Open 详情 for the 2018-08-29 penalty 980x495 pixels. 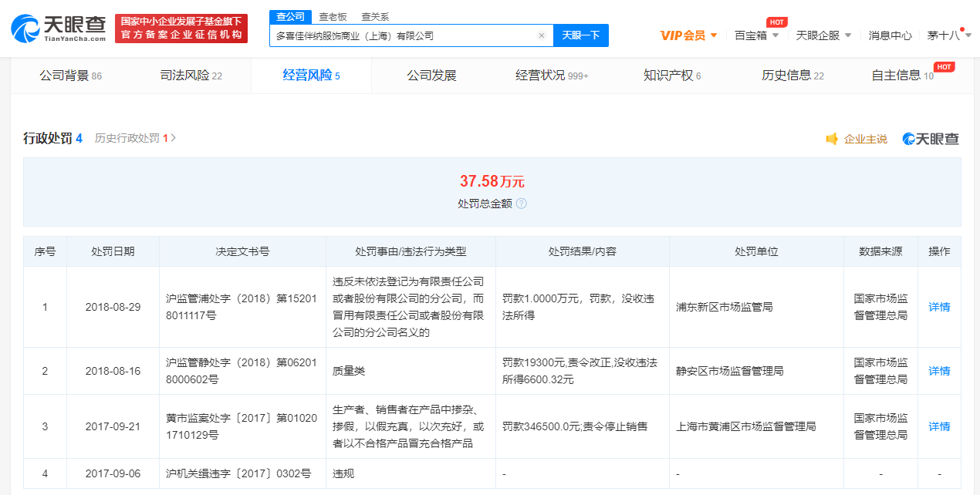pos(939,307)
